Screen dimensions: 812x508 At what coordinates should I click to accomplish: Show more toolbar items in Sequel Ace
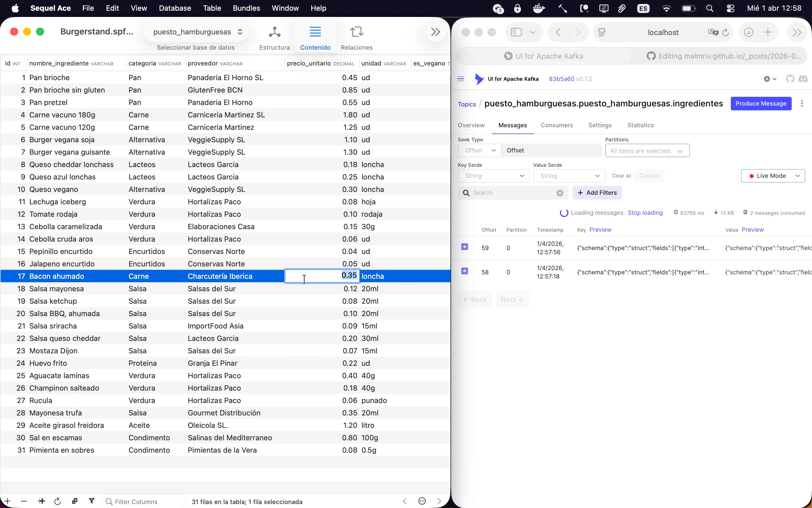coord(435,32)
